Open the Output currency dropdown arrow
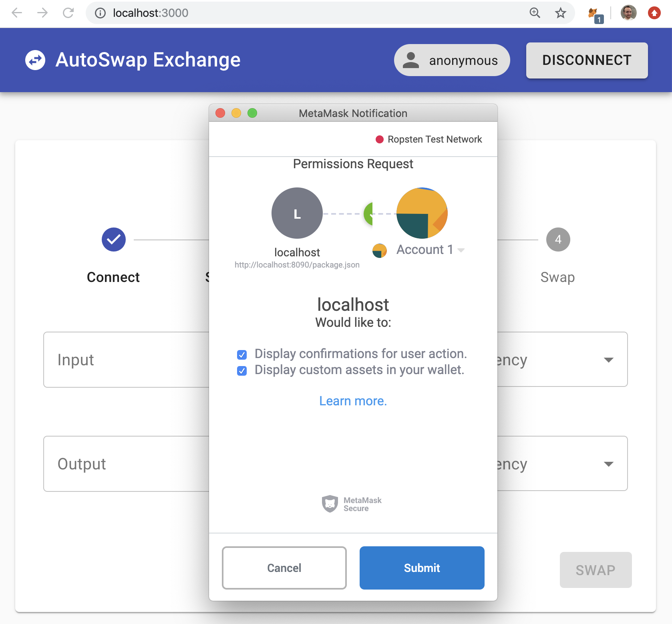Viewport: 672px width, 624px height. 609,464
